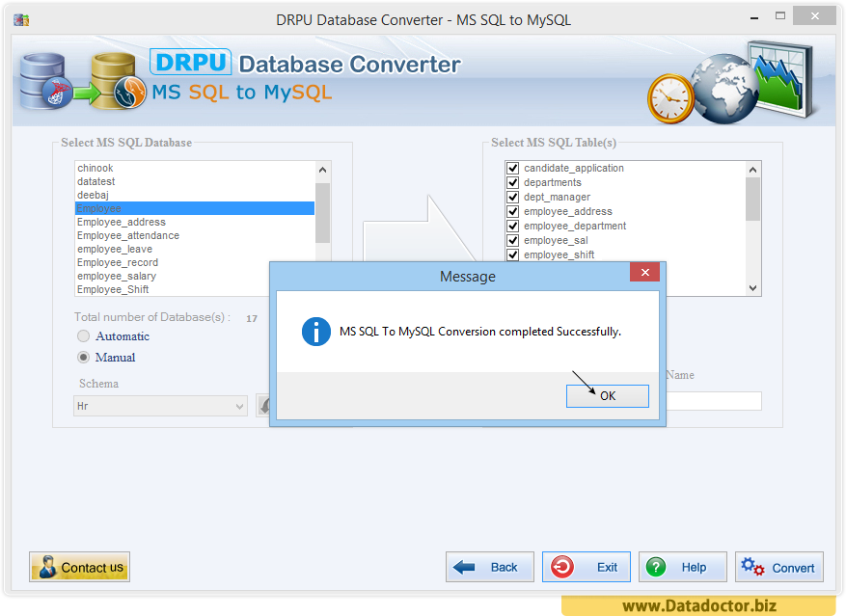
Task: Click the Back button
Action: (490, 567)
